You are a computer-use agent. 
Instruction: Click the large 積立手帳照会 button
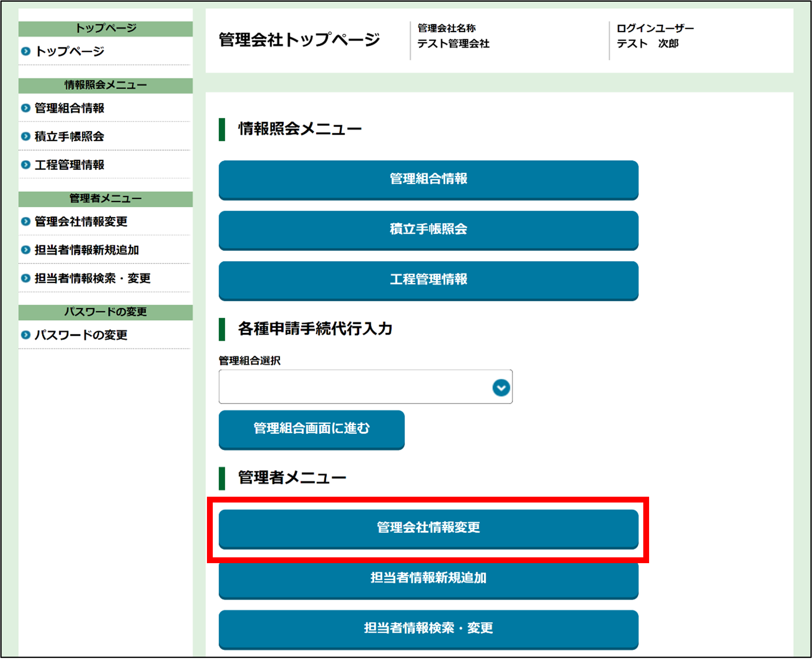[x=428, y=230]
